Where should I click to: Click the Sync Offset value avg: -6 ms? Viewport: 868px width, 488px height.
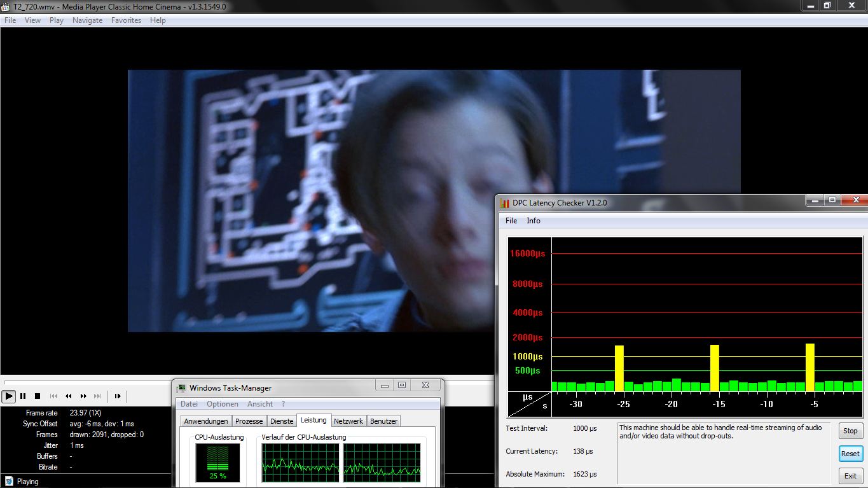click(x=102, y=424)
